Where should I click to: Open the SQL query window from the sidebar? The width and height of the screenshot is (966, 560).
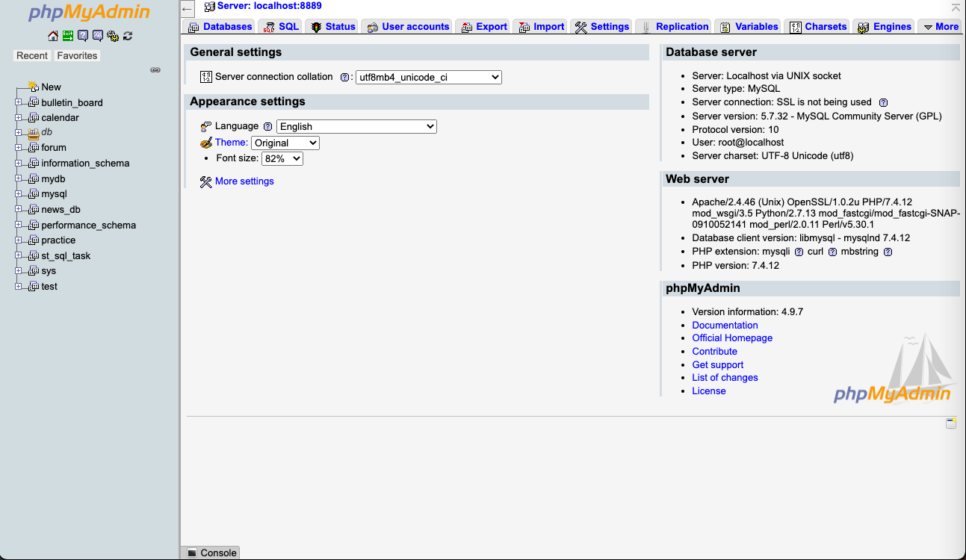[97, 36]
